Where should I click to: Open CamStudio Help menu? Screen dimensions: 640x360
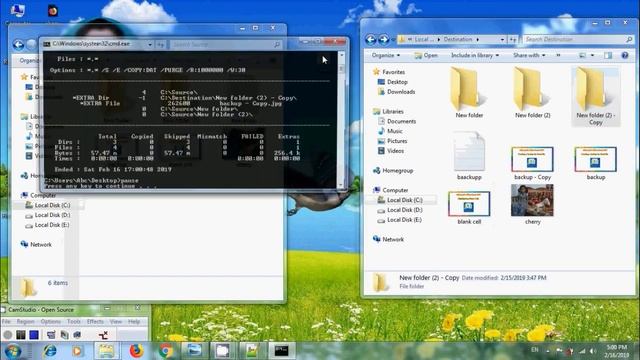134,322
